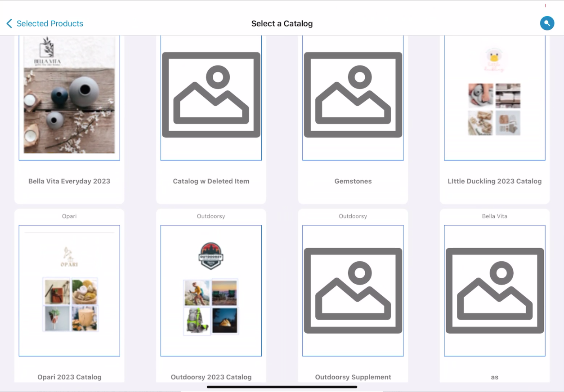Screen dimensions: 564x392
Task: Click the Outdoorsy label above Outdoorsy 2023 Catalog
Action: [211, 216]
